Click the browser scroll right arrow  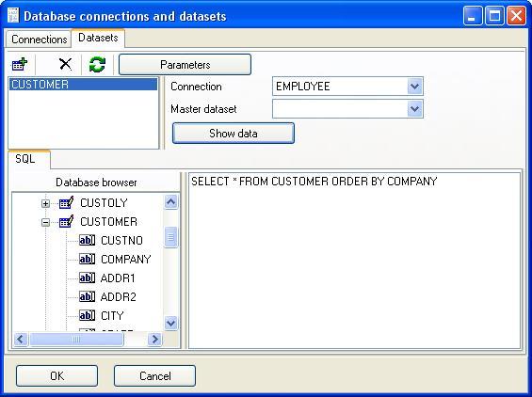click(x=155, y=339)
